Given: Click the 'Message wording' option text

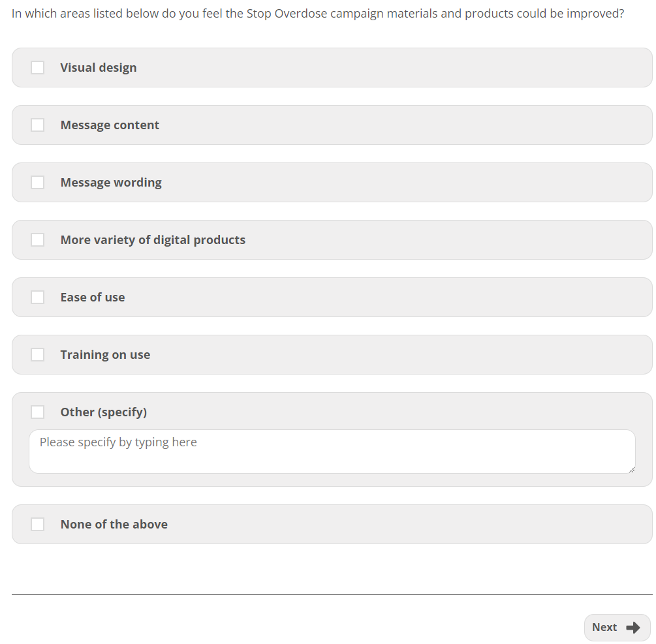Looking at the screenshot, I should point(111,183).
